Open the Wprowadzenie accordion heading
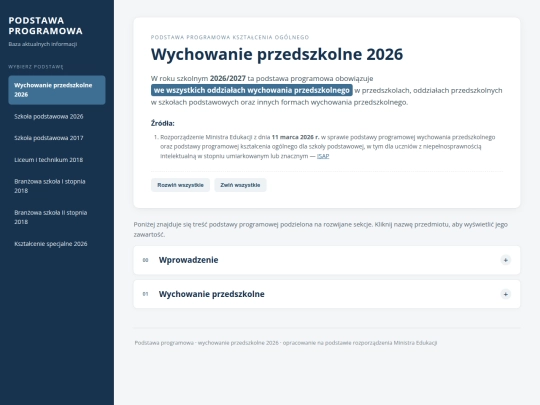The width and height of the screenshot is (540, 405). [x=188, y=260]
